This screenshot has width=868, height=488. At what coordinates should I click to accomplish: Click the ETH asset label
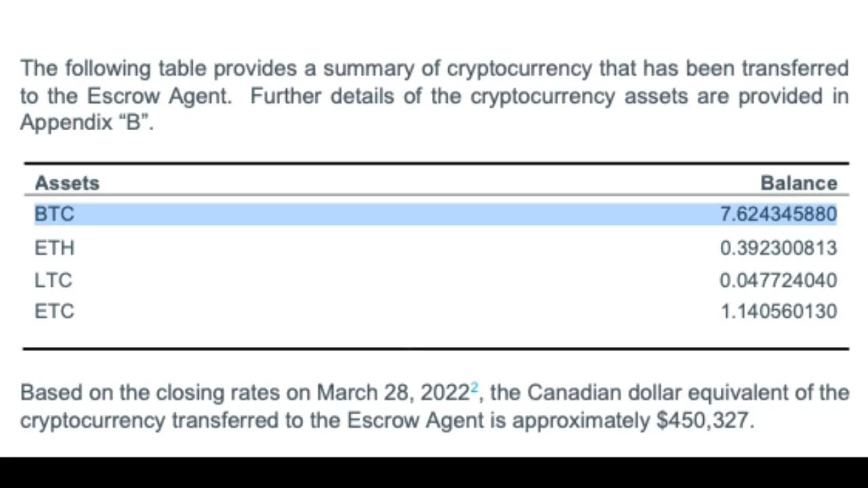(54, 247)
